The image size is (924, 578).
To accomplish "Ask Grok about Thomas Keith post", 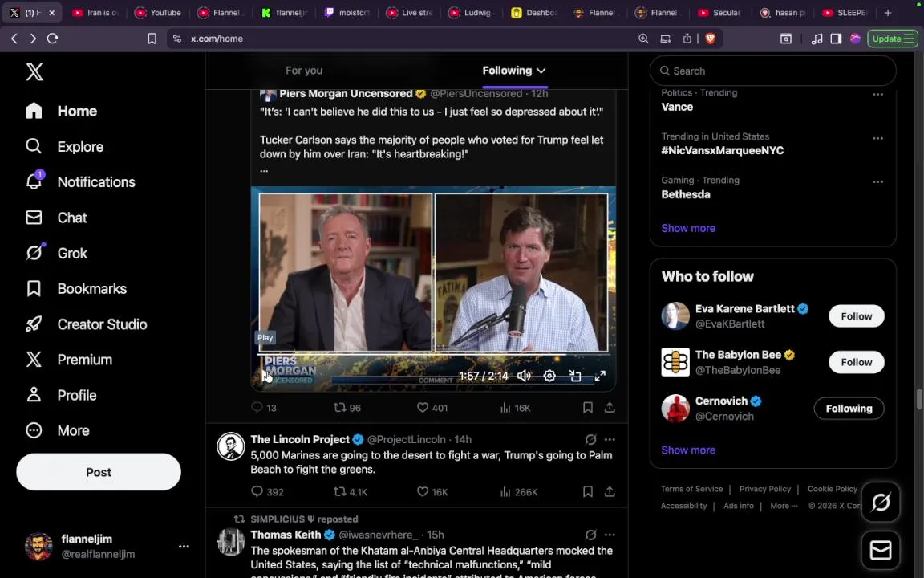I will 590,535.
